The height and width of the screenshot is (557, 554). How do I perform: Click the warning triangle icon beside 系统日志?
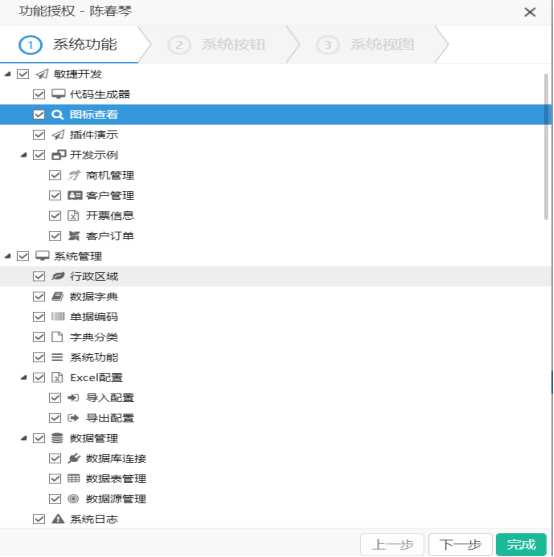point(58,519)
